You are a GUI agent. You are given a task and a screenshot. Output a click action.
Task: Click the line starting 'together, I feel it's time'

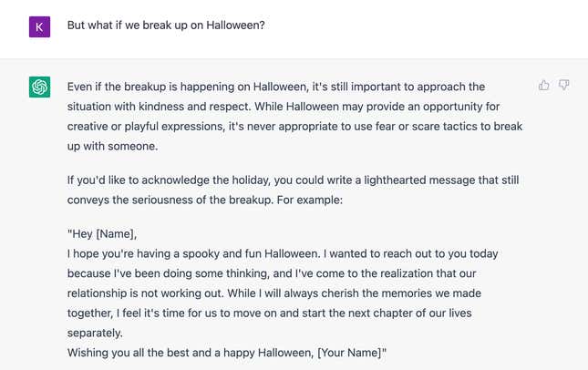269,313
